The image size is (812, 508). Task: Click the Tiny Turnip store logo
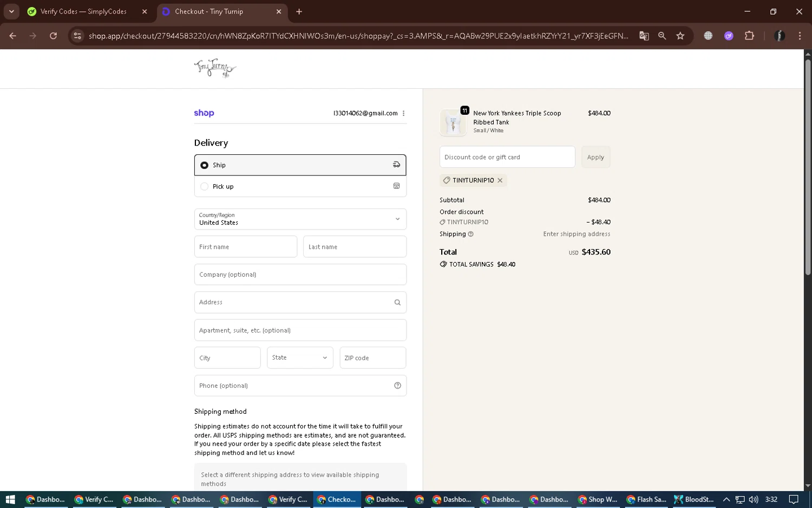[x=215, y=68]
